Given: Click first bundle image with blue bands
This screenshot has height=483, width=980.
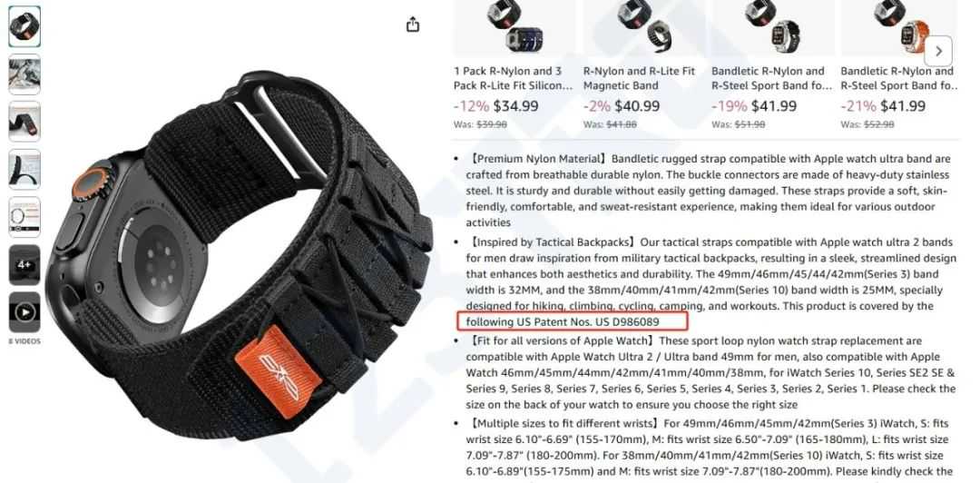Looking at the screenshot, I should point(515,26).
